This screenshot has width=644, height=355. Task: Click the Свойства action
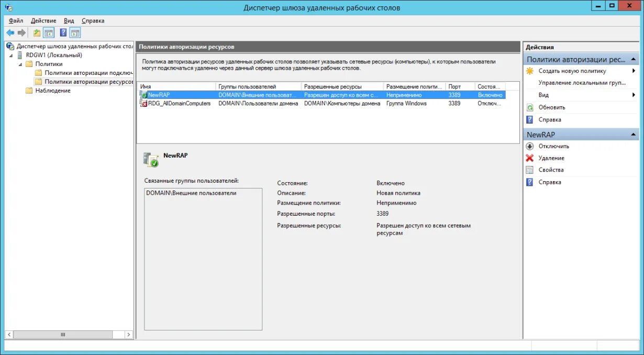(551, 170)
